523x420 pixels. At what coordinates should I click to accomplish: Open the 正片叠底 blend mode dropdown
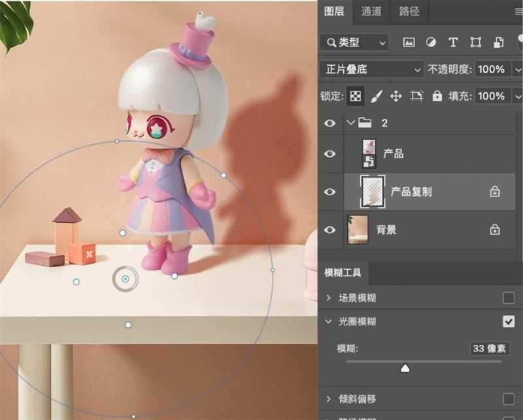pyautogui.click(x=371, y=69)
